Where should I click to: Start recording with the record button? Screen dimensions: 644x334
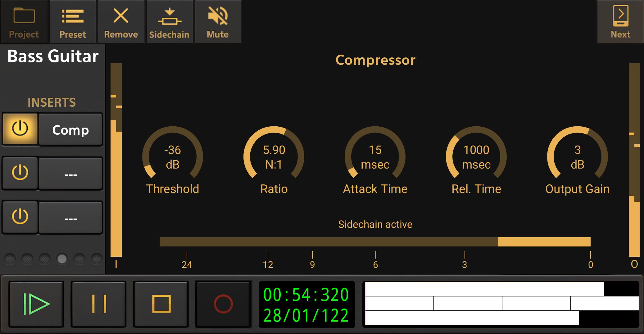223,304
